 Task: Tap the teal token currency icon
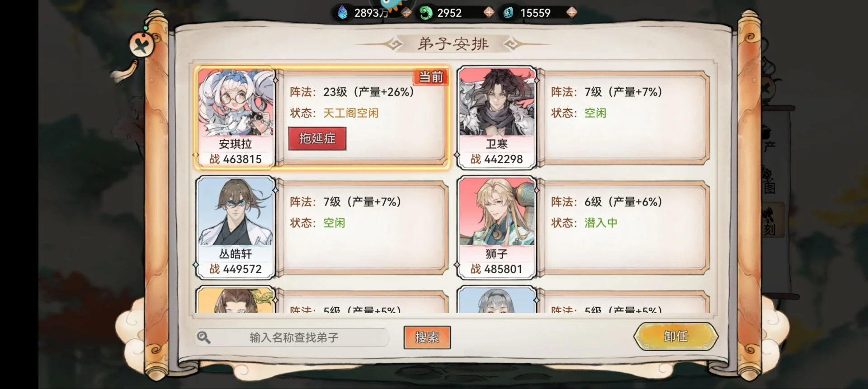(508, 13)
